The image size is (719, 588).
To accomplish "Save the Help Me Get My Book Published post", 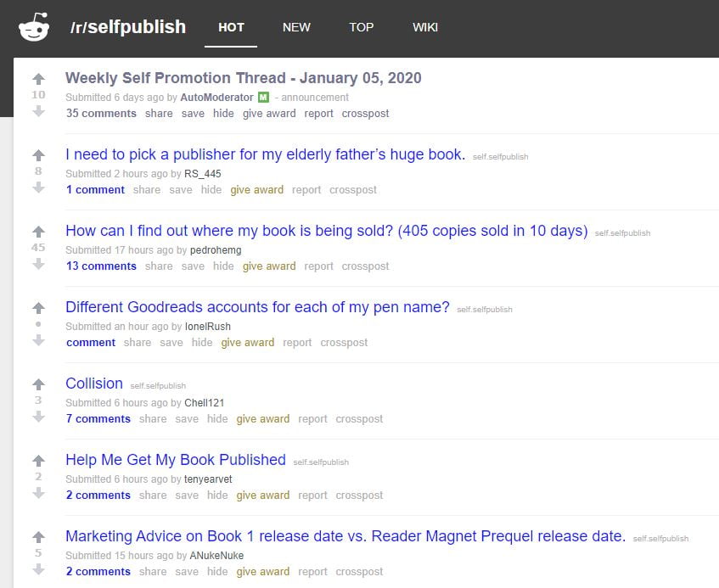I will [x=187, y=496].
